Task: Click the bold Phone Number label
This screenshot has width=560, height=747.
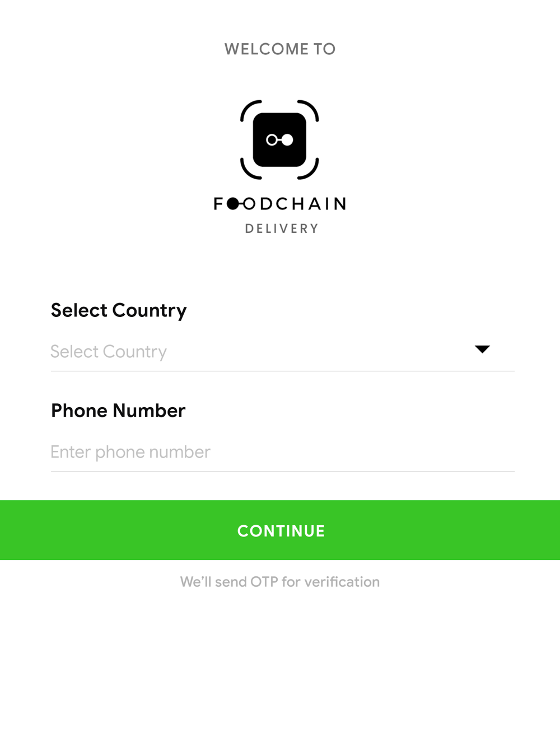Action: [x=118, y=410]
